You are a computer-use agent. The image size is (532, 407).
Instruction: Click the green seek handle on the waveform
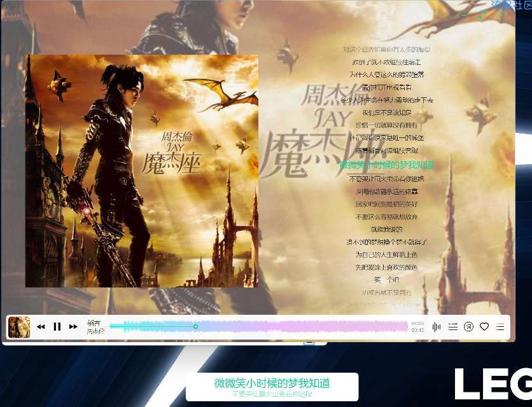point(195,327)
